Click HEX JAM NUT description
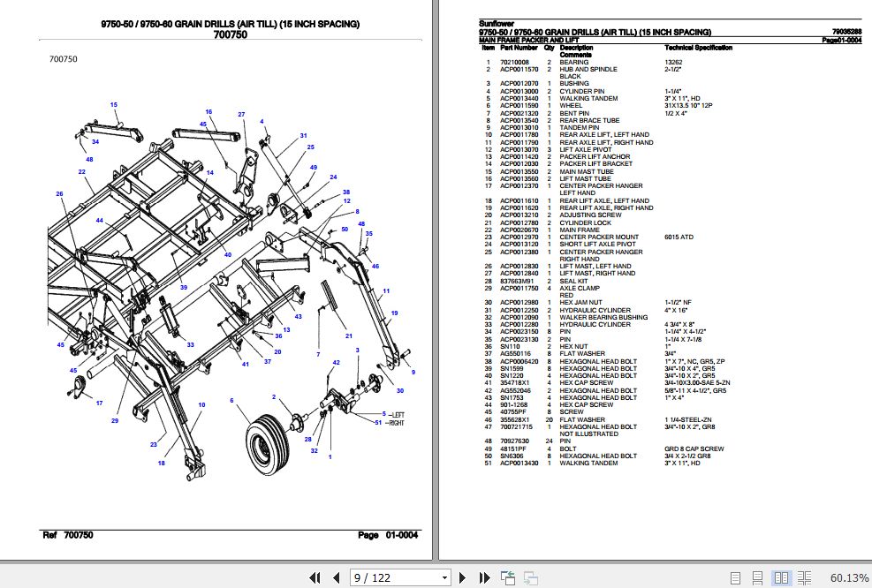The width and height of the screenshot is (872, 588). [580, 303]
